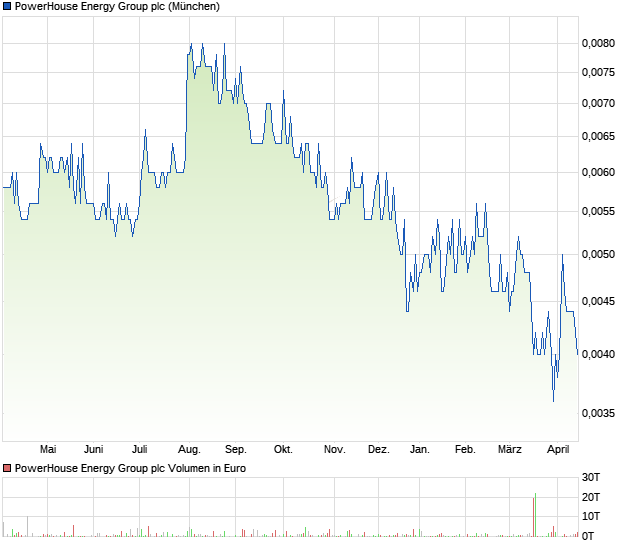Click the lowest price trough near April
Viewport: 620px width, 546px height.
point(553,400)
